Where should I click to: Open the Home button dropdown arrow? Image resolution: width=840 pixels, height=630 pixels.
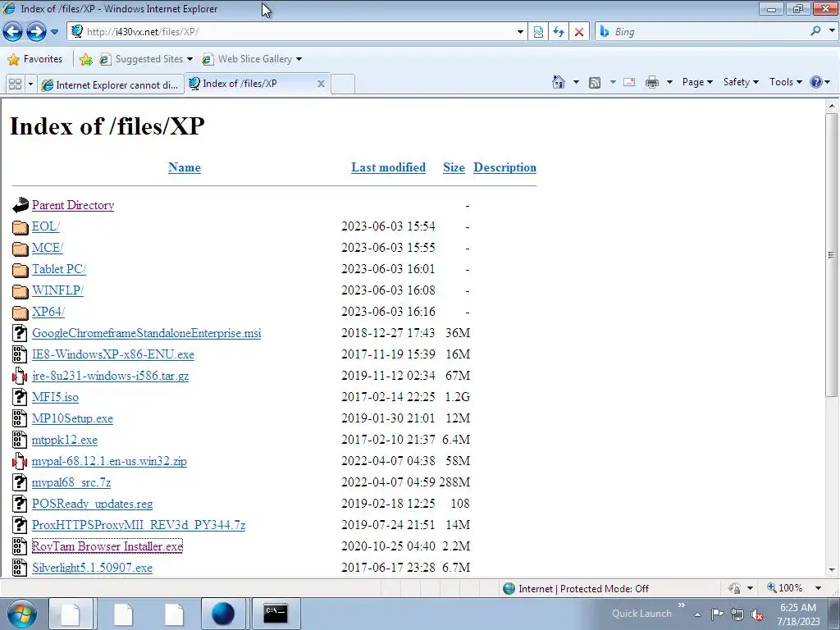pyautogui.click(x=577, y=82)
